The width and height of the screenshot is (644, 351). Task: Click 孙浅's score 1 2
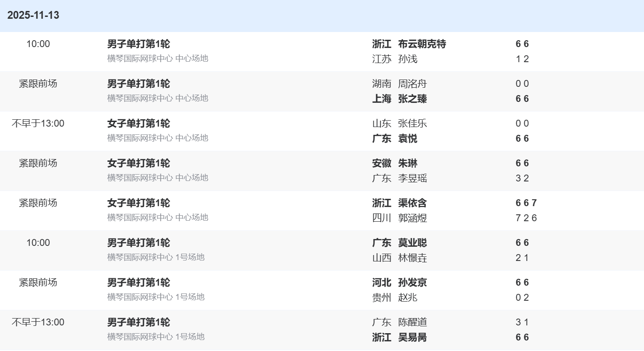[x=522, y=59]
